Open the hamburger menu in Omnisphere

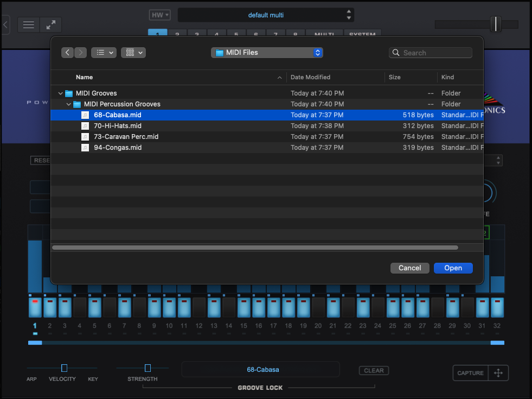[x=29, y=25]
